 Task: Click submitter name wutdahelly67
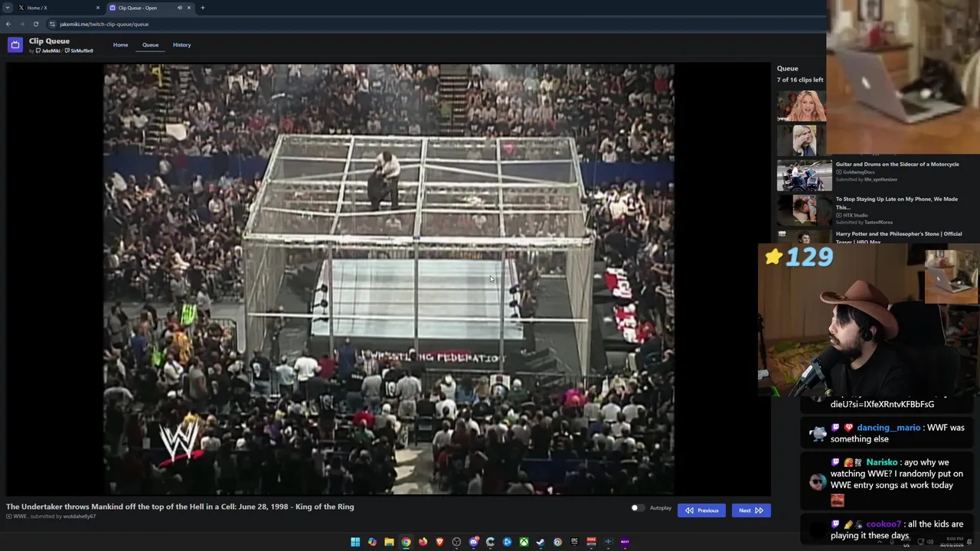pos(79,517)
